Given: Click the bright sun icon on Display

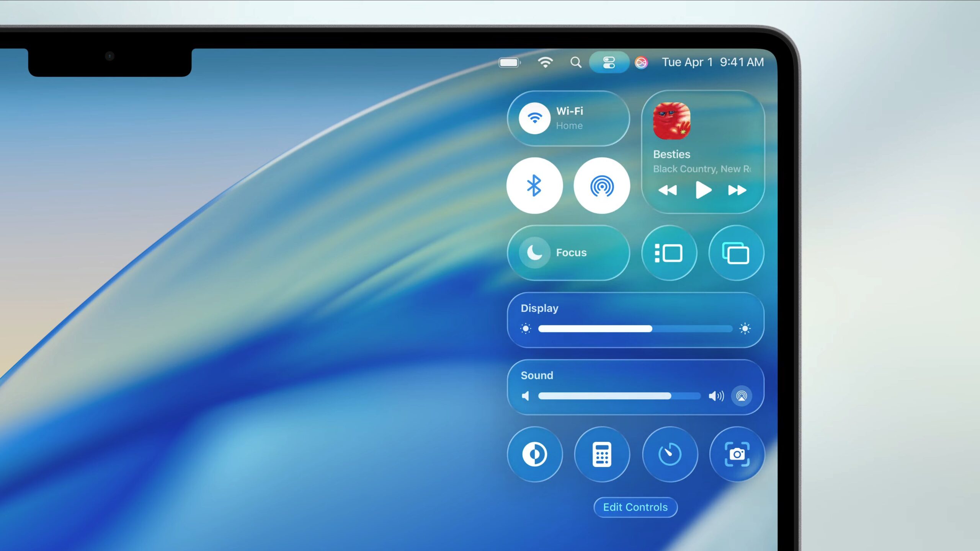Looking at the screenshot, I should tap(745, 328).
